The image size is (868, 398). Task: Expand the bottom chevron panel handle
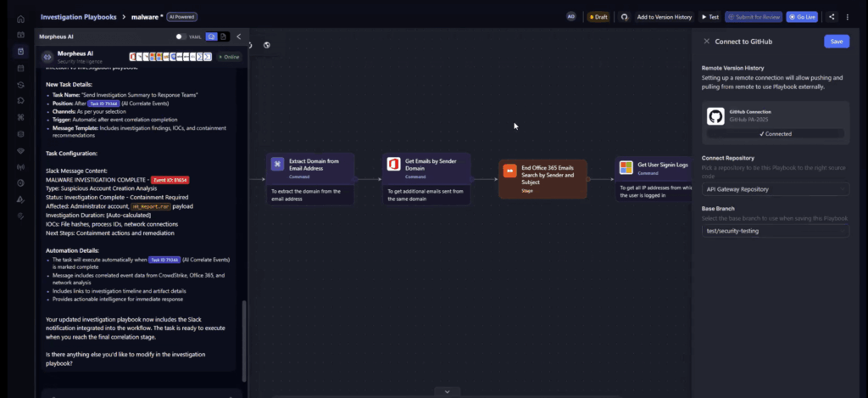point(448,392)
